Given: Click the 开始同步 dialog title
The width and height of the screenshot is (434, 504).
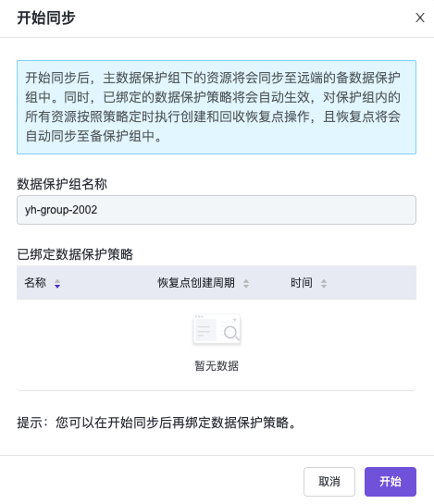Looking at the screenshot, I should point(46,18).
